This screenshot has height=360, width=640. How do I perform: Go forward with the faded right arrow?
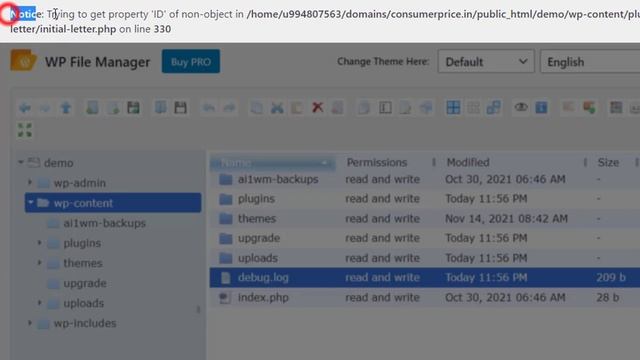(45, 108)
